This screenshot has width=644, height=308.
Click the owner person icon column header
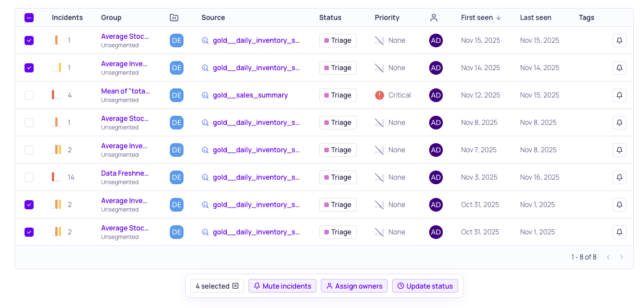coord(434,18)
